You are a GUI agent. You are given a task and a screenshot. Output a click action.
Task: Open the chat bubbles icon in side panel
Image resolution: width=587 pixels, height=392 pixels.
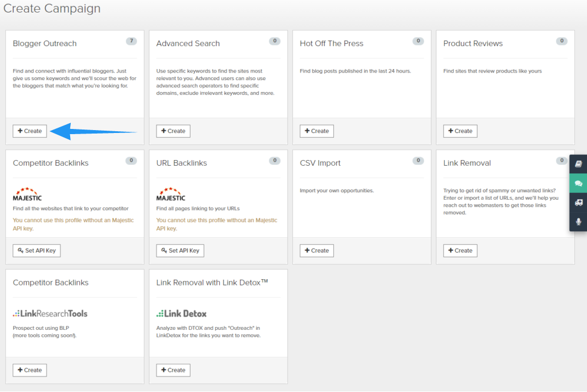(578, 183)
